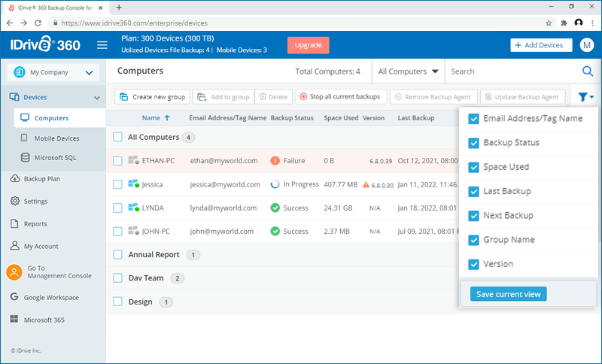Select the Annual Report group checkbox
This screenshot has width=602, height=364.
tap(118, 255)
